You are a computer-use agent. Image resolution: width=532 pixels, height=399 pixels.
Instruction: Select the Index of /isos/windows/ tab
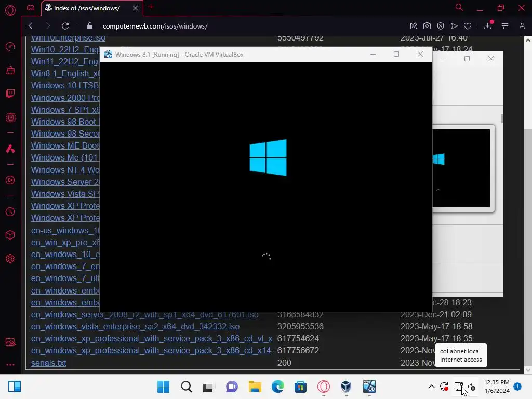[x=87, y=8]
